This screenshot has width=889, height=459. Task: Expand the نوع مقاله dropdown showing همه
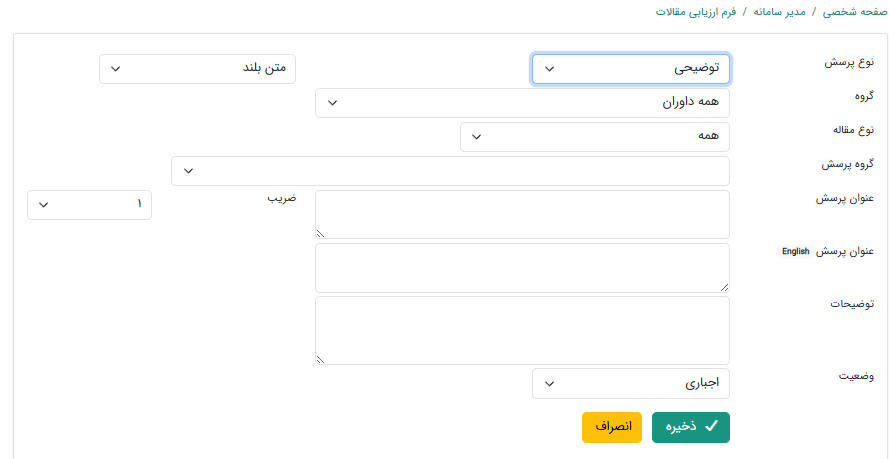click(x=594, y=137)
